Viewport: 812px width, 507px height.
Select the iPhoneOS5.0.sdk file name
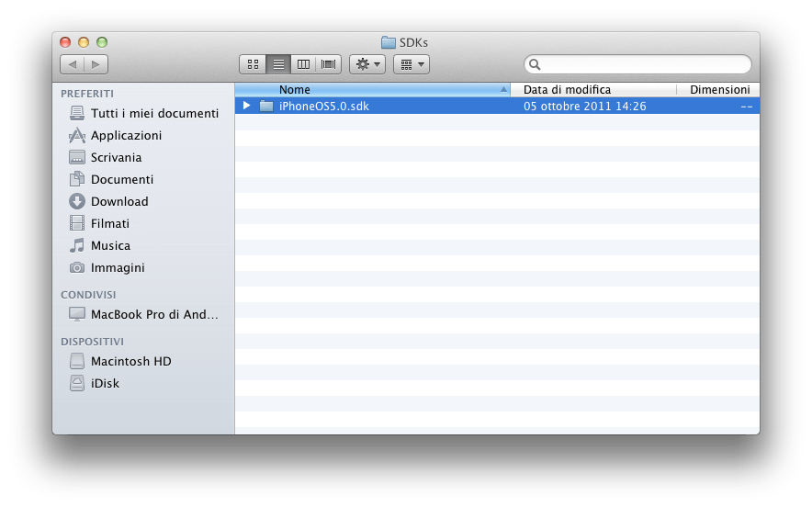323,107
